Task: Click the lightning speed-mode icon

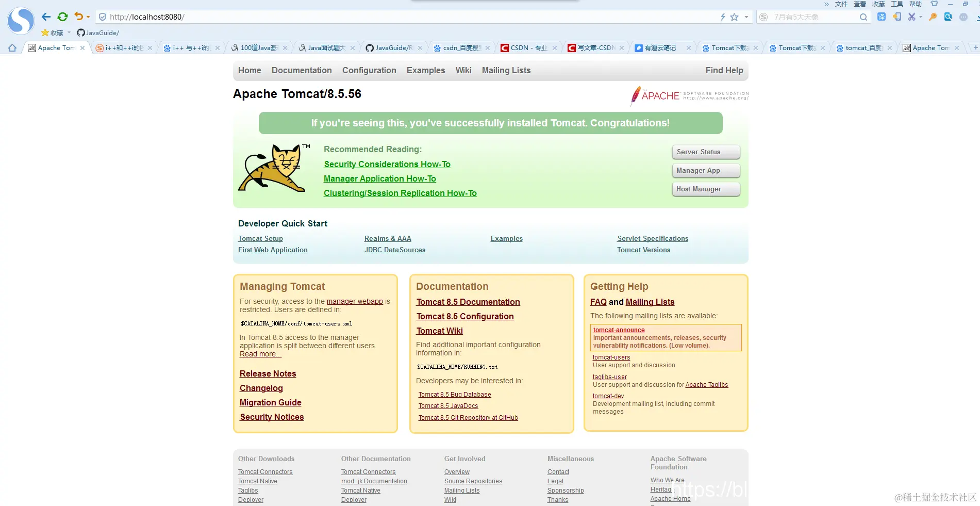Action: [x=723, y=17]
